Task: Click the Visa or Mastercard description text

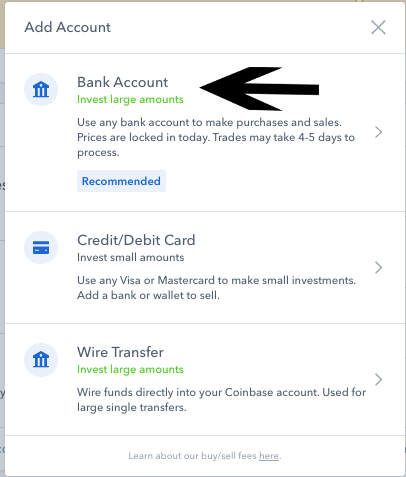Action: [x=216, y=288]
